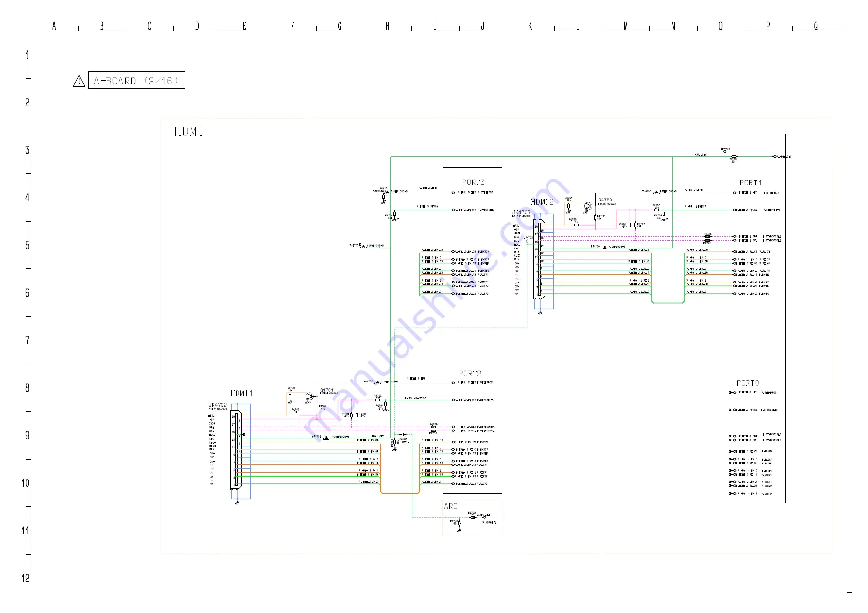Click the TP4720 test point circle
This screenshot has width=868, height=613.
tap(725, 152)
